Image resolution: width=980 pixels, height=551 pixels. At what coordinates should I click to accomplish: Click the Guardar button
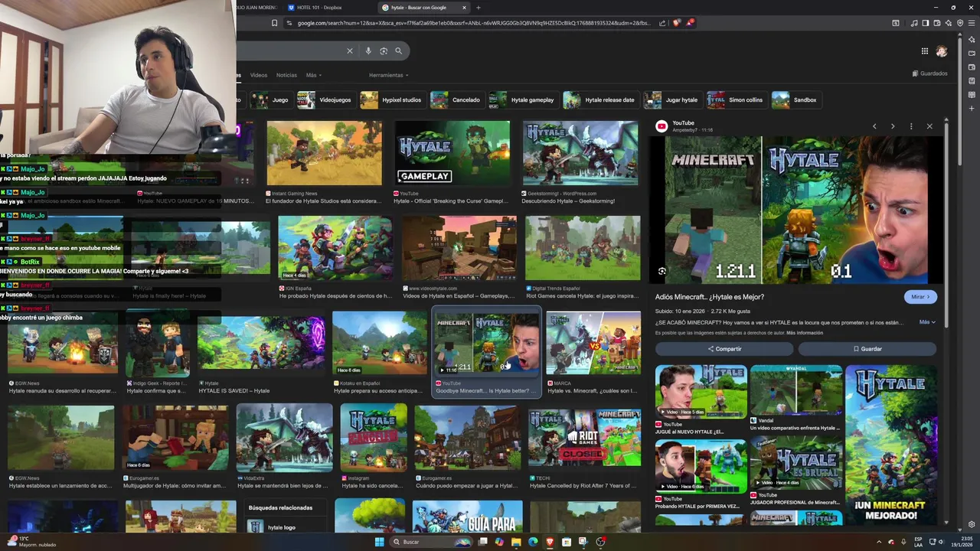tap(867, 349)
